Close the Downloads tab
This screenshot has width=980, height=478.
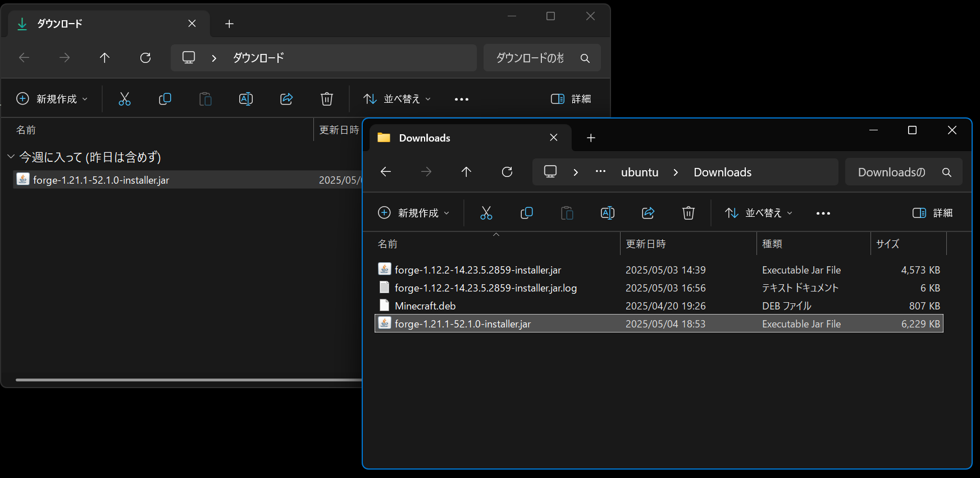[x=554, y=138]
